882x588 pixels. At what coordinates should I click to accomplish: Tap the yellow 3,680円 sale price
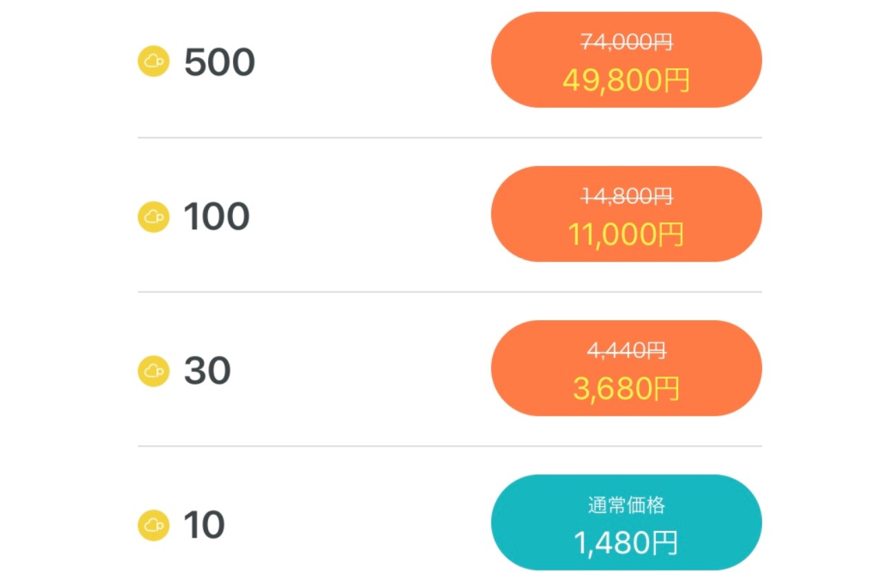626,389
